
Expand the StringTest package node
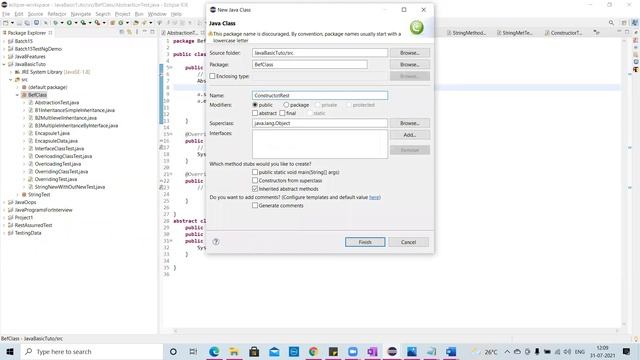(18, 195)
